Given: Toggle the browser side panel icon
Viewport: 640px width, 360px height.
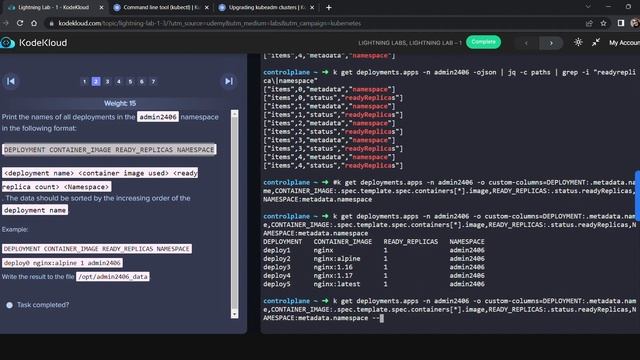Looking at the screenshot, I should pyautogui.click(x=620, y=23).
